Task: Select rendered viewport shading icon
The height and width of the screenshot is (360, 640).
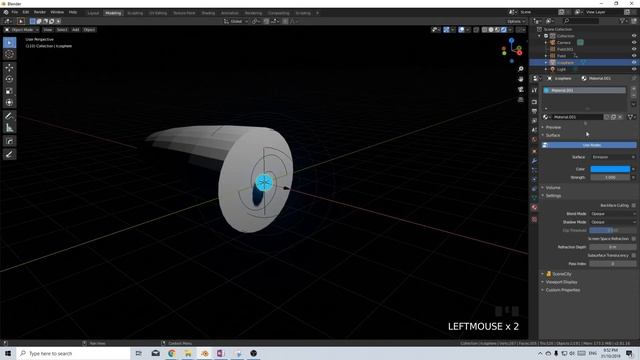Action: click(x=504, y=30)
